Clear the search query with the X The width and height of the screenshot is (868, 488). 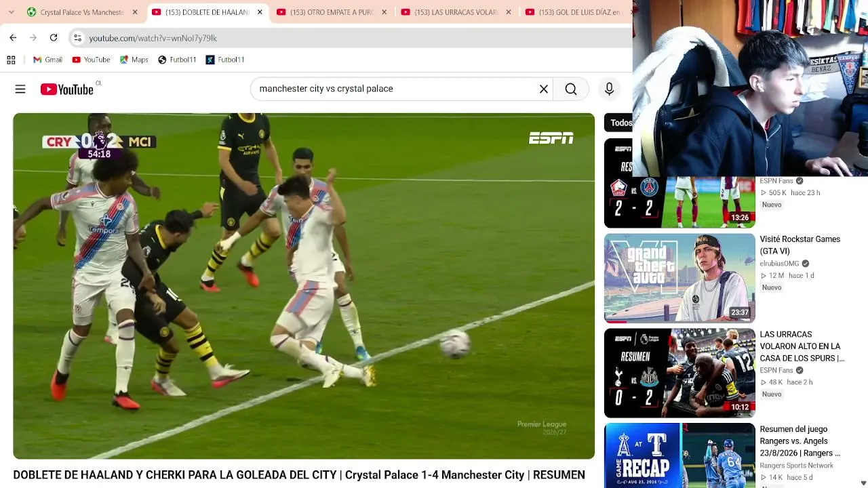pos(544,89)
